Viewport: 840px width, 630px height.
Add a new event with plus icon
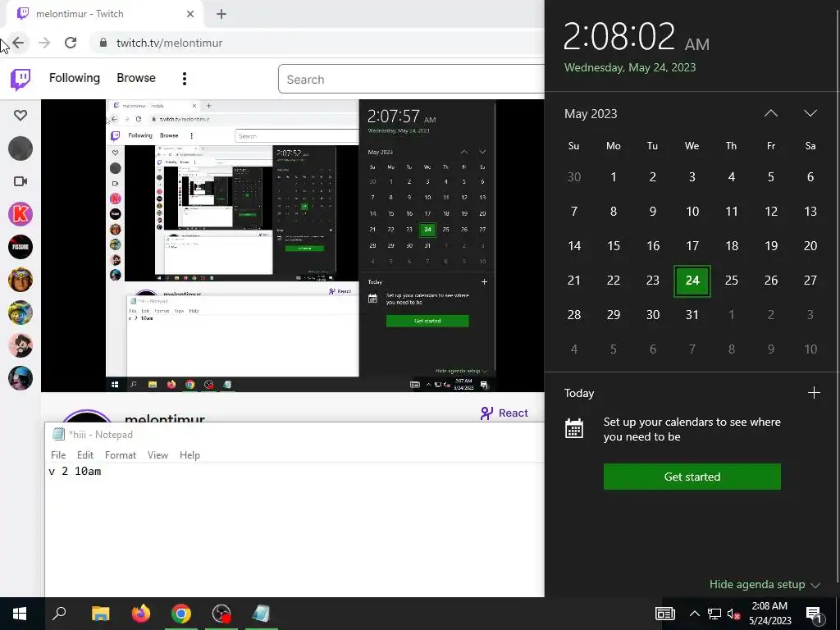pyautogui.click(x=814, y=393)
